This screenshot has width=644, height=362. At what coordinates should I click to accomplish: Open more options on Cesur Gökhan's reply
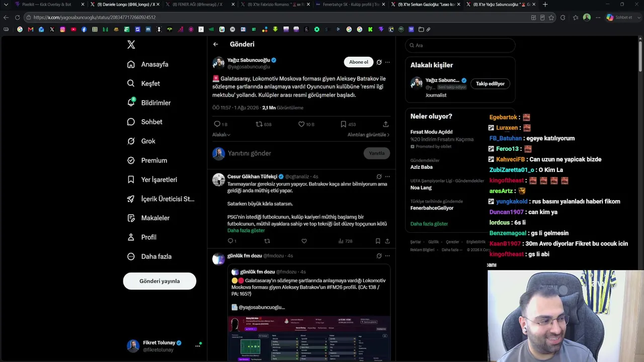click(x=387, y=177)
